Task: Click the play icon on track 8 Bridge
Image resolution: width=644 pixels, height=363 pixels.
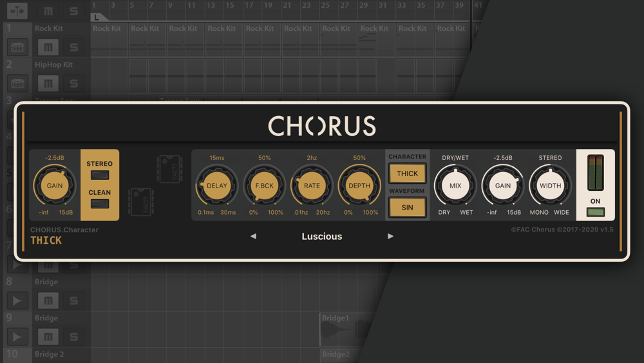Action: point(17,300)
